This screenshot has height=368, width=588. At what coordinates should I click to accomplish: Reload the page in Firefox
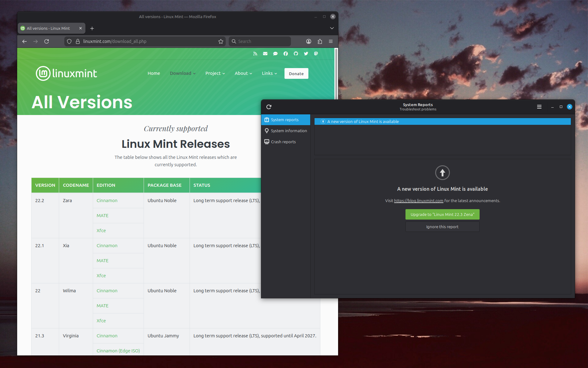pos(47,41)
